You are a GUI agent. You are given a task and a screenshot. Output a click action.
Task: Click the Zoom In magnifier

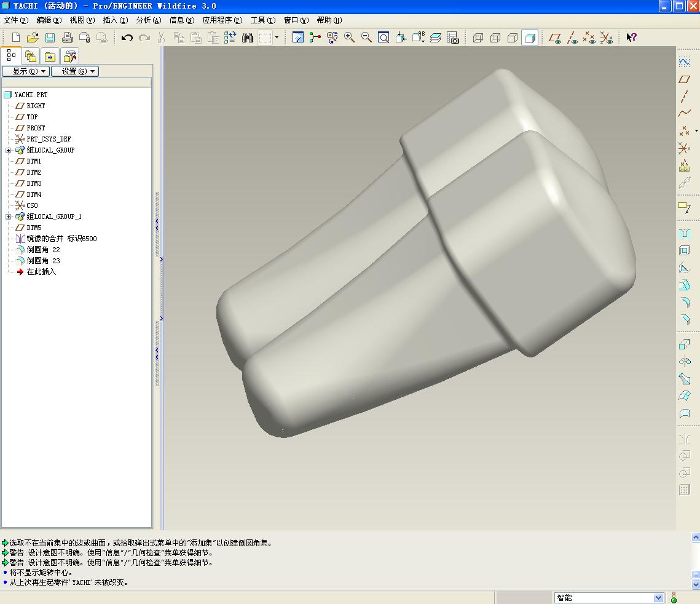349,38
